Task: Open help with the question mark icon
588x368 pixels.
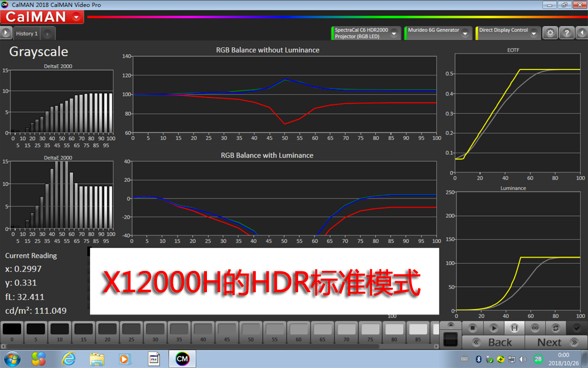Action: tap(566, 33)
